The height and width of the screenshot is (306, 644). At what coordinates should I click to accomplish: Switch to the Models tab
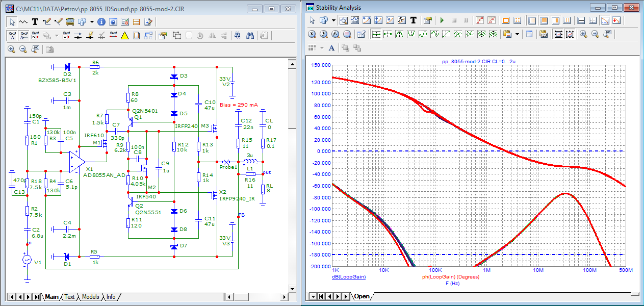pyautogui.click(x=90, y=297)
